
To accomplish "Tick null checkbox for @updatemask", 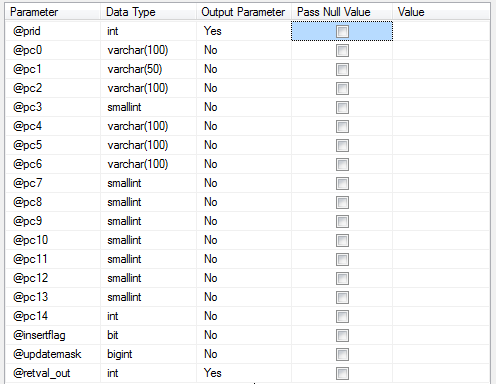I will [x=342, y=354].
